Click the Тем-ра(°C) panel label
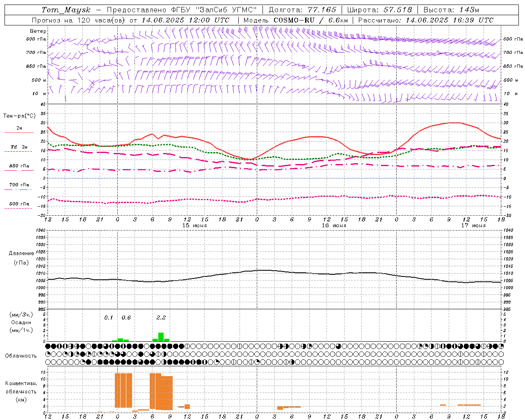Image resolution: width=525 pixels, height=420 pixels. (19, 116)
